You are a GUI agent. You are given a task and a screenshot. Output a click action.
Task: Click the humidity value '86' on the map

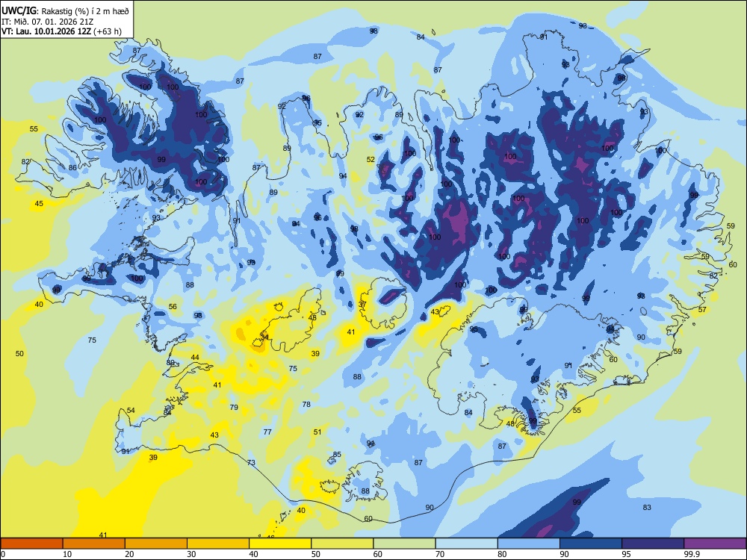pyautogui.click(x=72, y=167)
